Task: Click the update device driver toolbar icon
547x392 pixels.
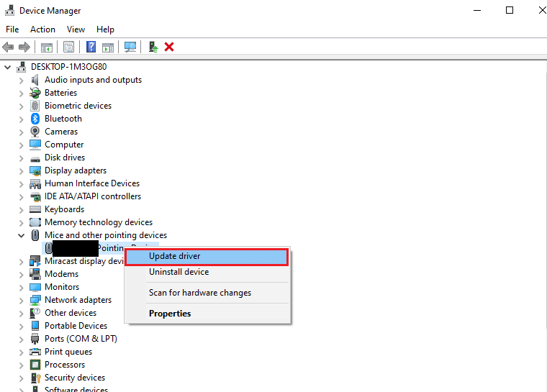Action: (153, 47)
